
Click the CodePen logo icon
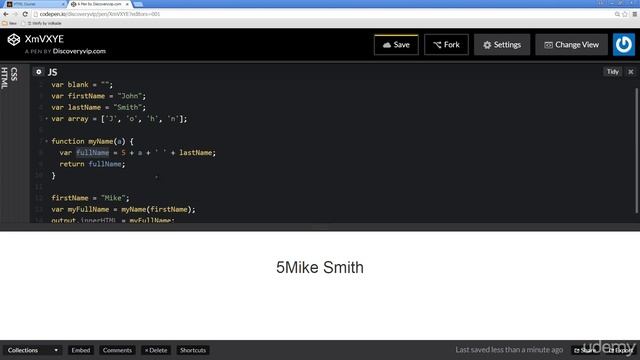pos(13,40)
